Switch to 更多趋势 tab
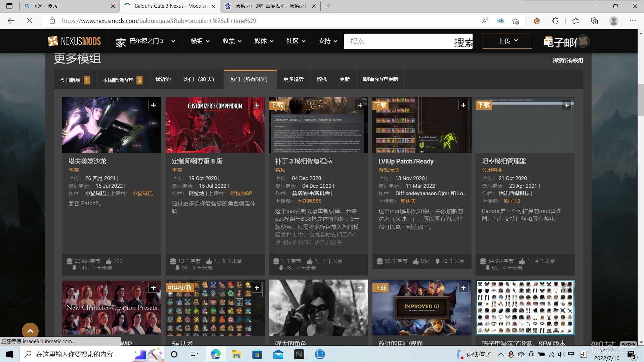 pos(293,79)
